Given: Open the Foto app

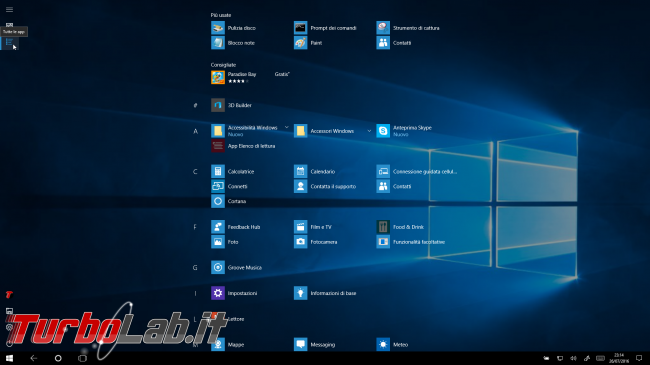Looking at the screenshot, I should pos(225,242).
